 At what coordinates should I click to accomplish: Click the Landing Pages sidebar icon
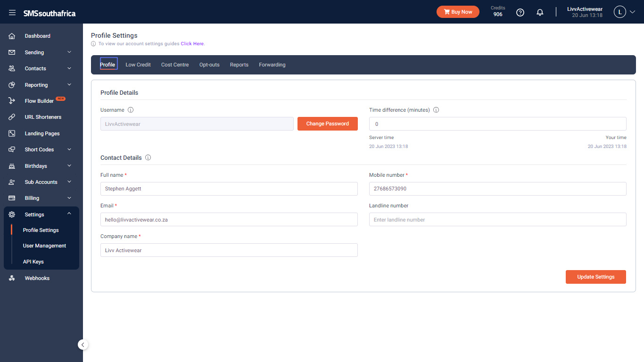pyautogui.click(x=12, y=133)
